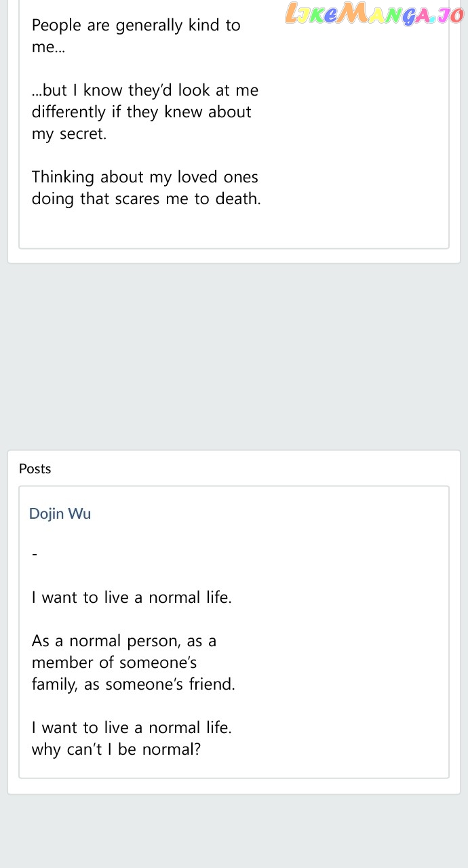Click the LikeManga.io logo watermark
468x868 pixels.
[374, 14]
